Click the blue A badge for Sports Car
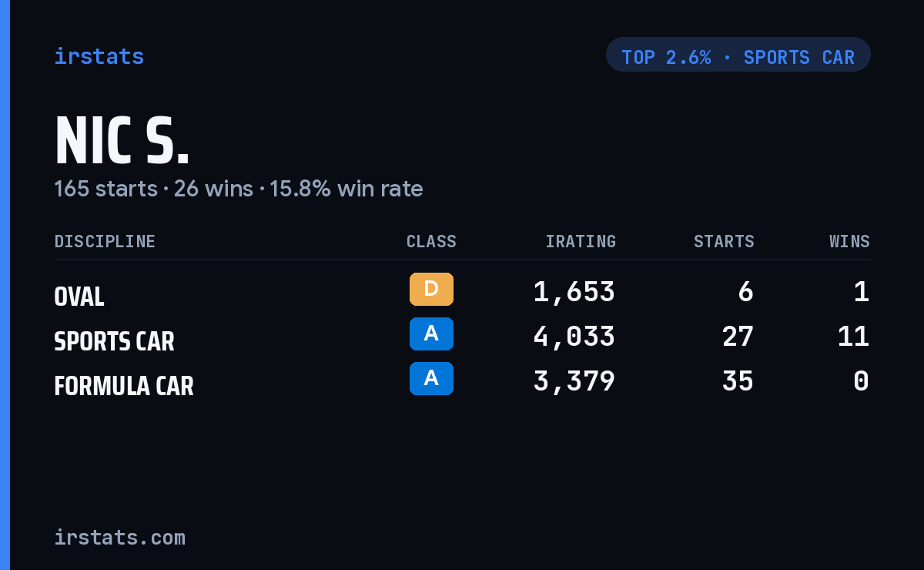This screenshot has height=570, width=924. coord(431,334)
